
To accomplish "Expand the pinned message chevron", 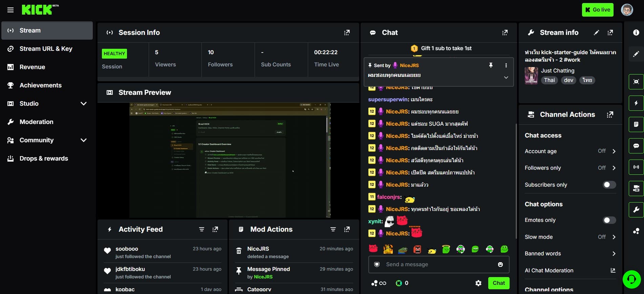I will point(506,77).
